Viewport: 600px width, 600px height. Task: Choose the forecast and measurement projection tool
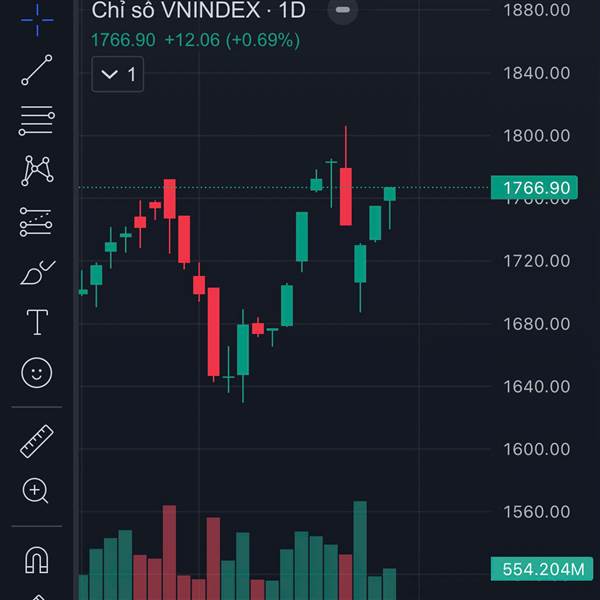pos(37,222)
